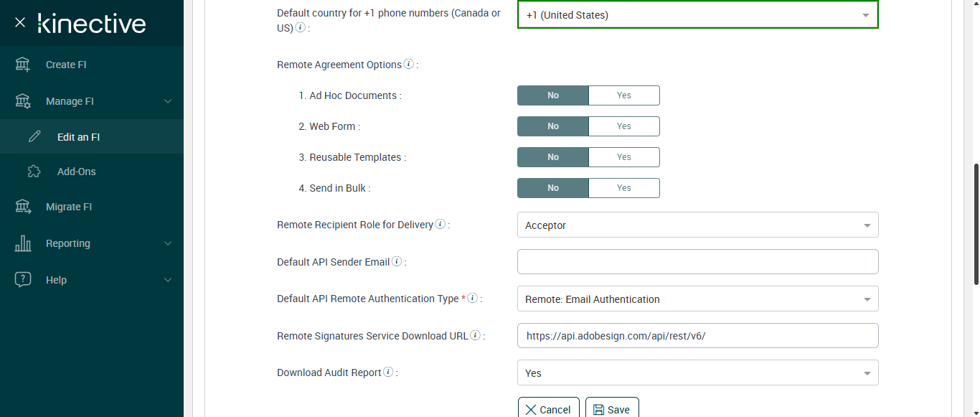Click the Migrate FI bank icon
Image resolution: width=980 pixels, height=417 pixels.
click(x=23, y=207)
